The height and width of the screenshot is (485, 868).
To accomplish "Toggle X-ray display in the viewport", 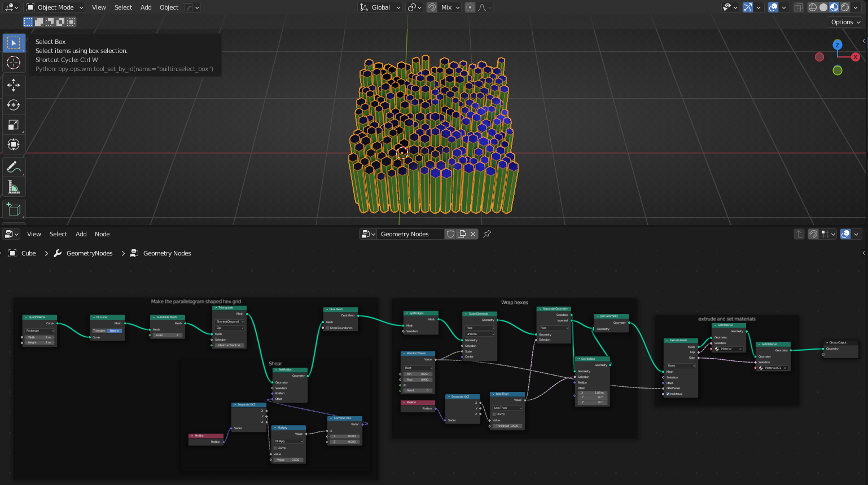I will point(798,7).
